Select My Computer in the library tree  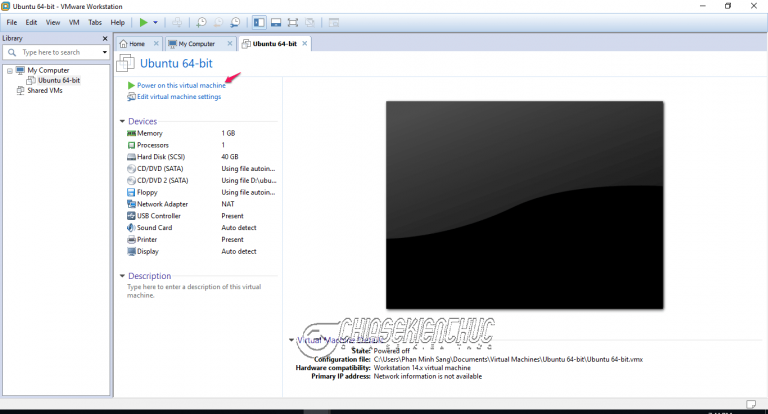click(x=48, y=71)
